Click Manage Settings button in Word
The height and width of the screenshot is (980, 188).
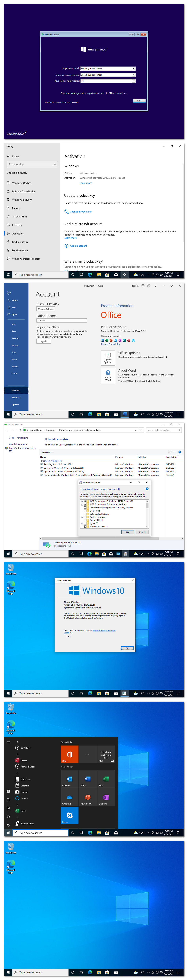click(x=46, y=309)
